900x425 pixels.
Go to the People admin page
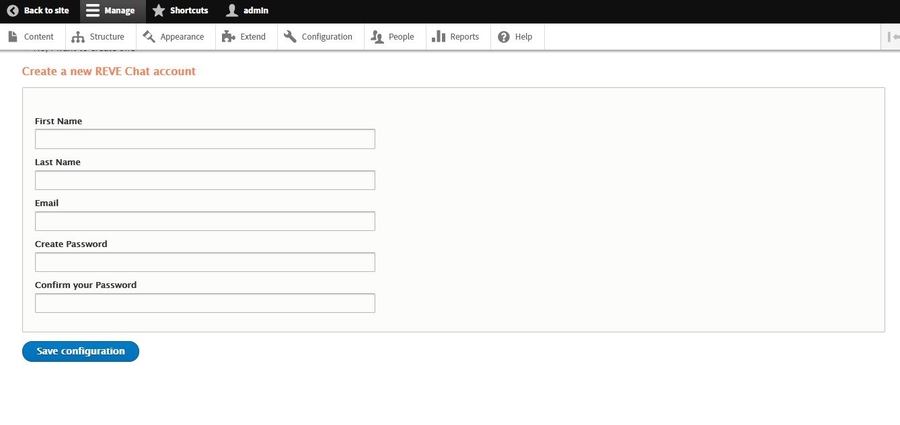[x=392, y=37]
